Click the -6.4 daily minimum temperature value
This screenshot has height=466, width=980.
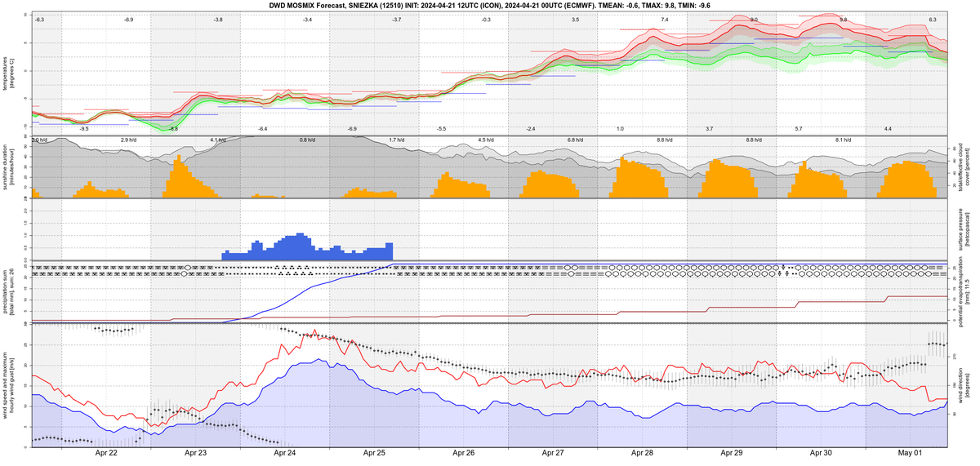point(263,129)
